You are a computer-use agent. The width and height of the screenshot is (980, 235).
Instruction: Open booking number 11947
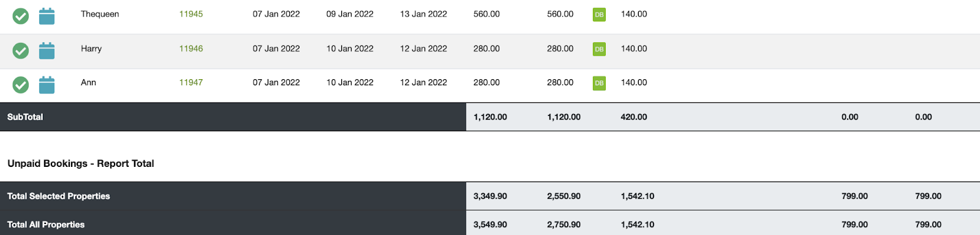[191, 82]
